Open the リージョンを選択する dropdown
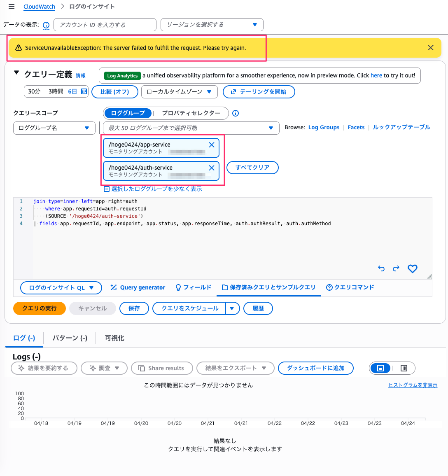Screen dimensions: 448x476 [x=212, y=25]
